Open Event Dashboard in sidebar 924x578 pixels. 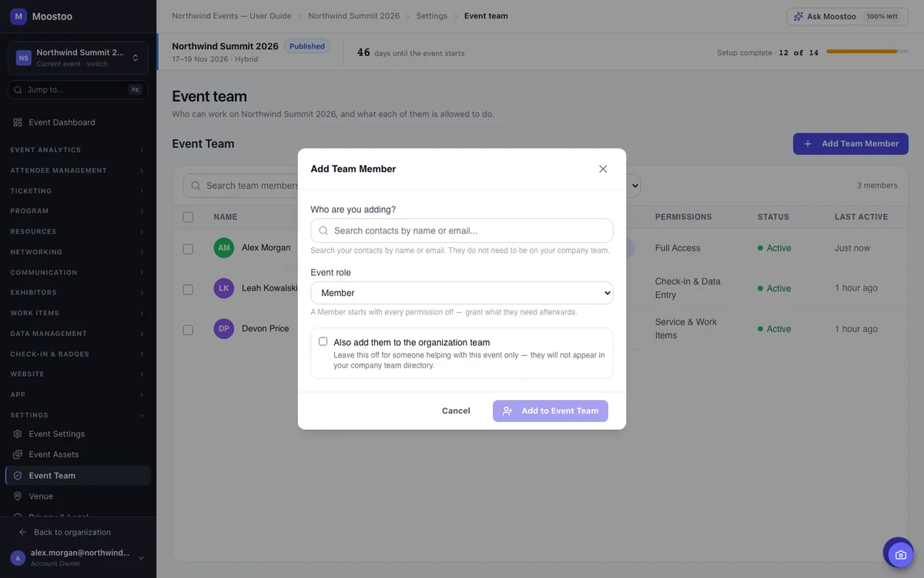coord(78,123)
